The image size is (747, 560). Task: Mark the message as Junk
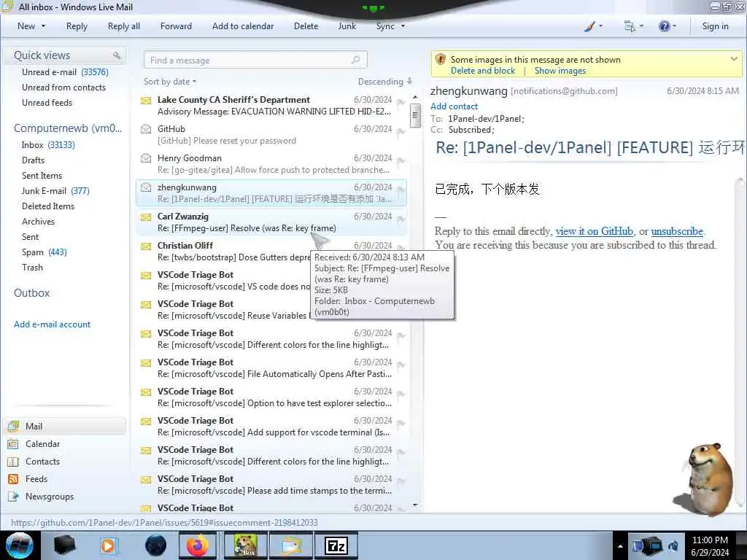click(347, 26)
